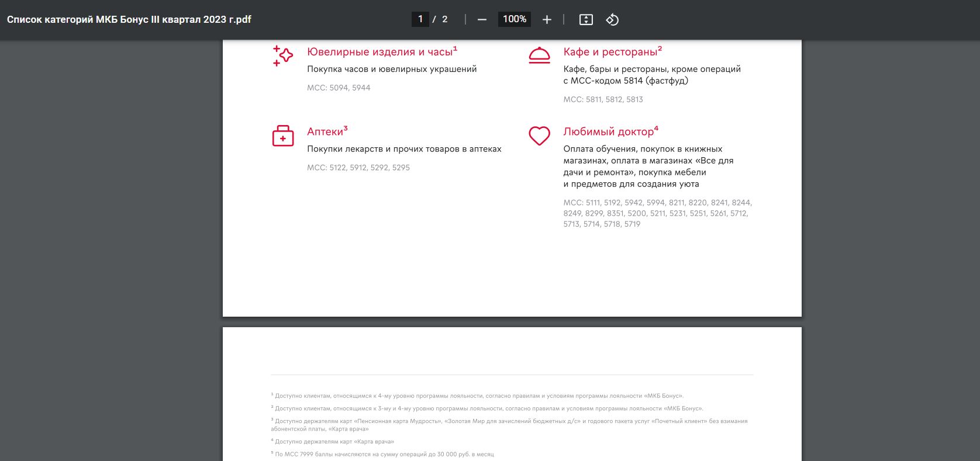Click the jewelry sparkle icon
This screenshot has height=461, width=980.
(283, 56)
